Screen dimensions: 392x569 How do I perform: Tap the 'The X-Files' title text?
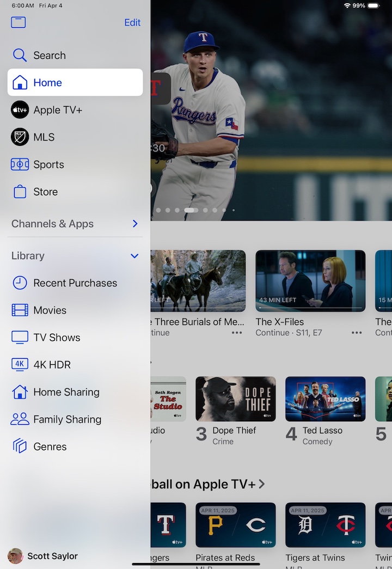click(279, 322)
